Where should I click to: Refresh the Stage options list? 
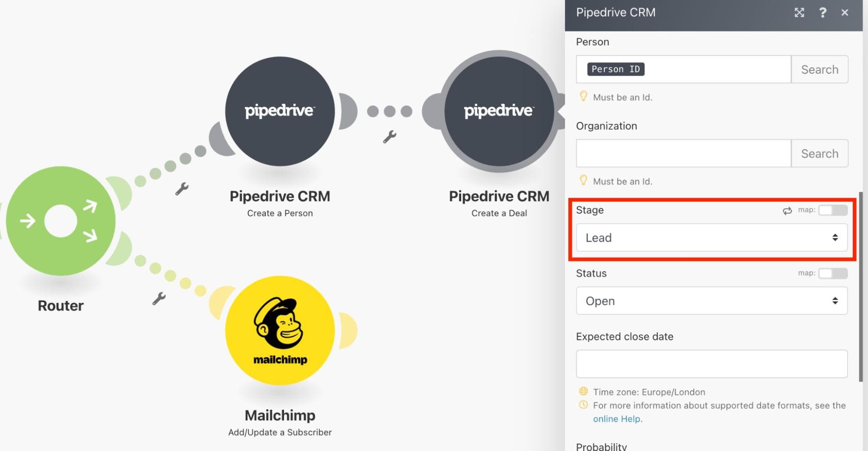point(787,211)
